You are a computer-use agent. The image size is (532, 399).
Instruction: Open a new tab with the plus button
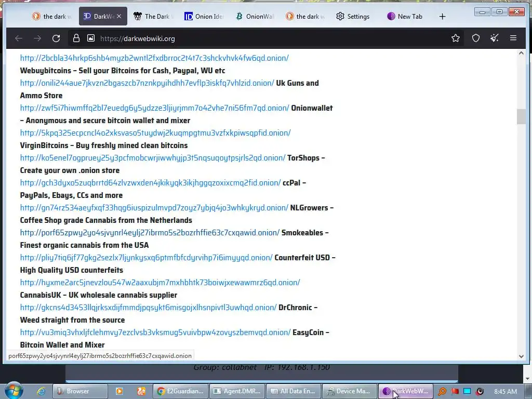point(442,16)
